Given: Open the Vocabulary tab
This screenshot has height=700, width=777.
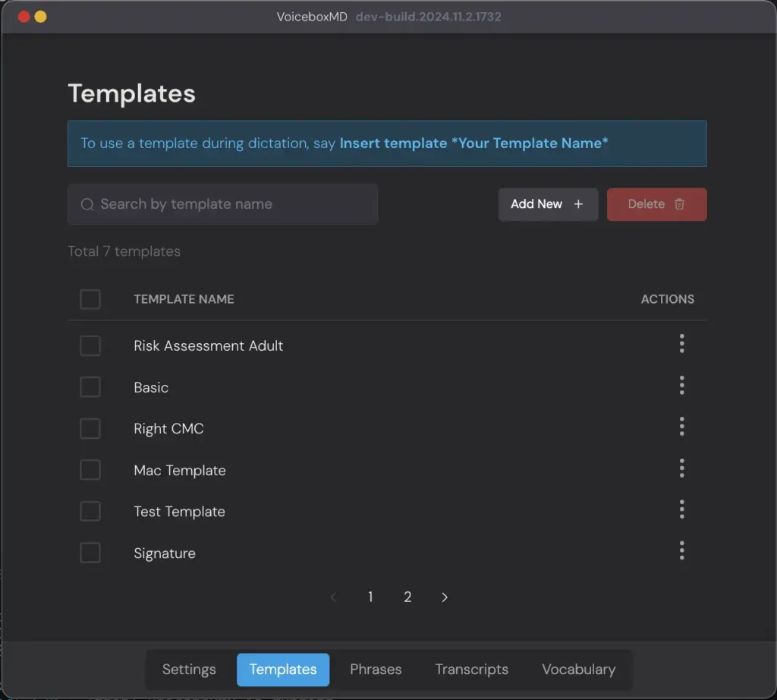Looking at the screenshot, I should (x=578, y=670).
